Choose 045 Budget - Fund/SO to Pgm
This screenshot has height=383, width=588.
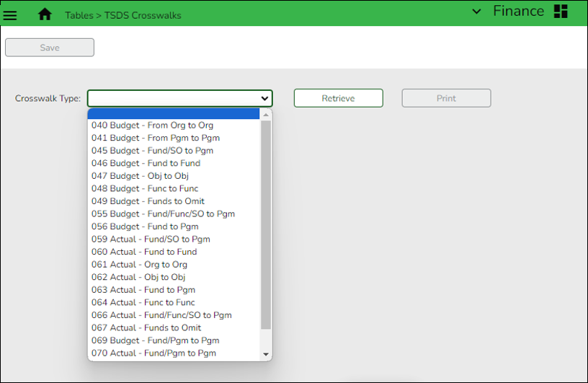pos(152,151)
